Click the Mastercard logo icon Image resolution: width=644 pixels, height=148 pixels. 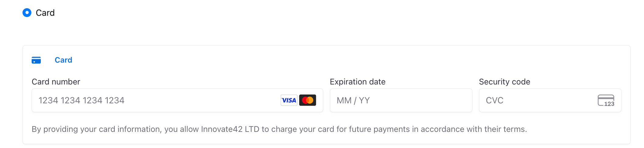point(307,100)
